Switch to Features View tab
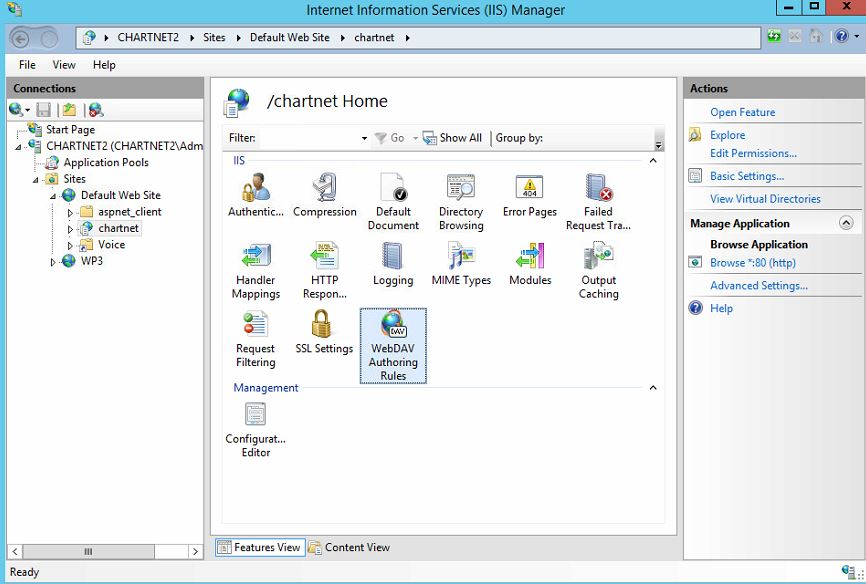This screenshot has width=866, height=584. (x=260, y=548)
